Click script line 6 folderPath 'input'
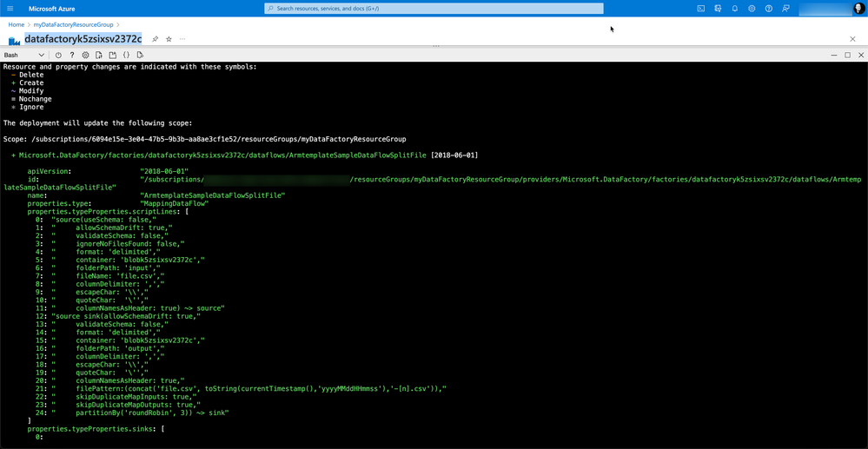 (x=100, y=268)
